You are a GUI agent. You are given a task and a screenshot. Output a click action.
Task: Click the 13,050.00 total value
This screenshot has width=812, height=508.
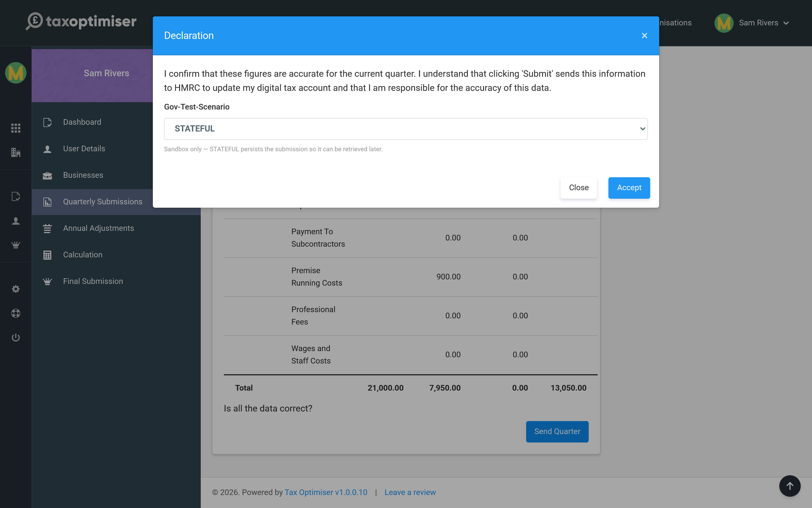tap(568, 388)
